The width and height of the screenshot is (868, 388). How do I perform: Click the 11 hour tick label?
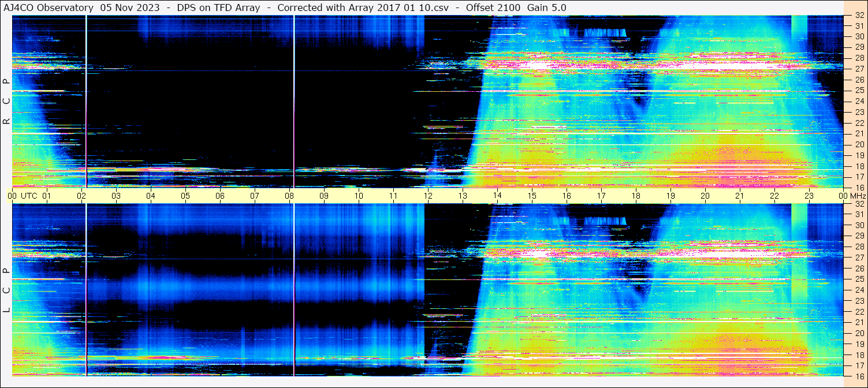(x=393, y=196)
